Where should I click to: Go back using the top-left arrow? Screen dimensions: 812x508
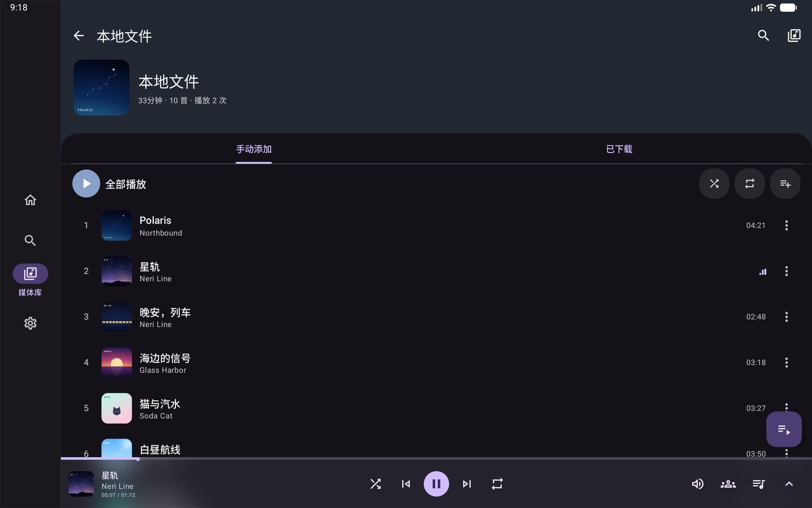[x=79, y=36]
